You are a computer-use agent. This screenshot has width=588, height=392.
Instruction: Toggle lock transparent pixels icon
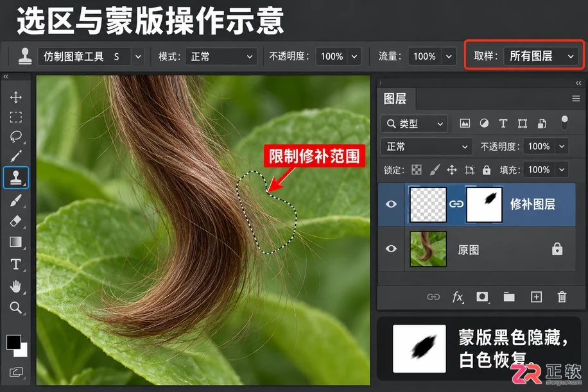[417, 170]
